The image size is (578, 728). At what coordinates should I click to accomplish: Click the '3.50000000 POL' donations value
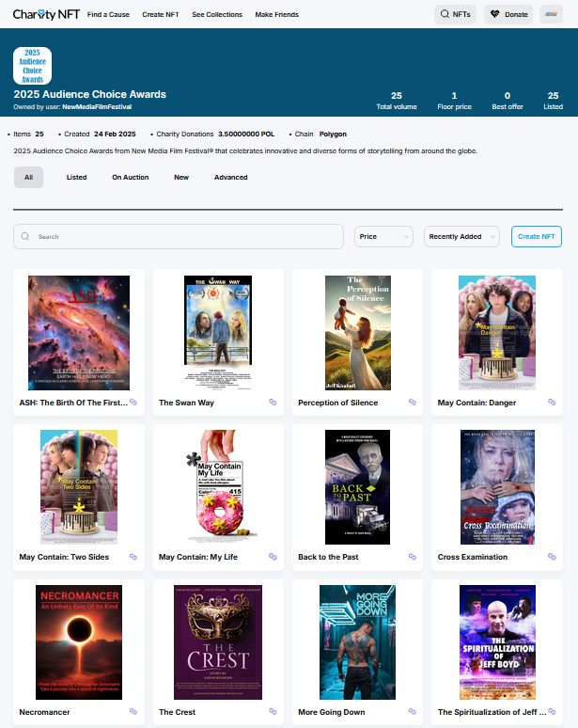(246, 134)
